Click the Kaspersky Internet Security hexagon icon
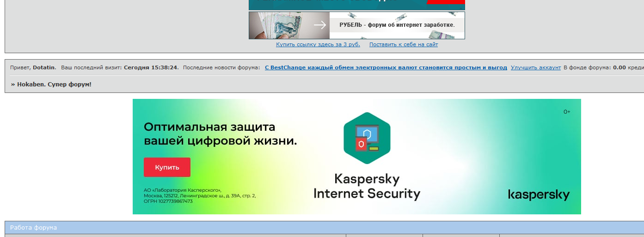644x237 pixels. (x=367, y=138)
